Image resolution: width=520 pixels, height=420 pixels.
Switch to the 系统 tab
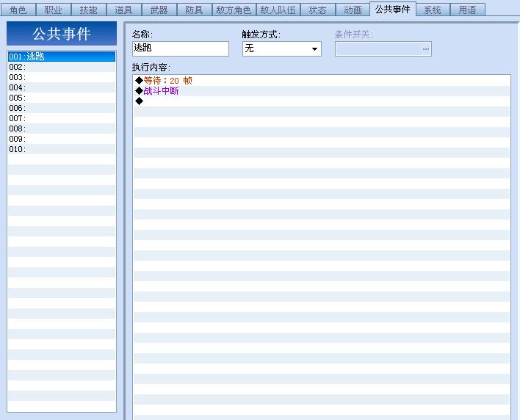(x=433, y=10)
